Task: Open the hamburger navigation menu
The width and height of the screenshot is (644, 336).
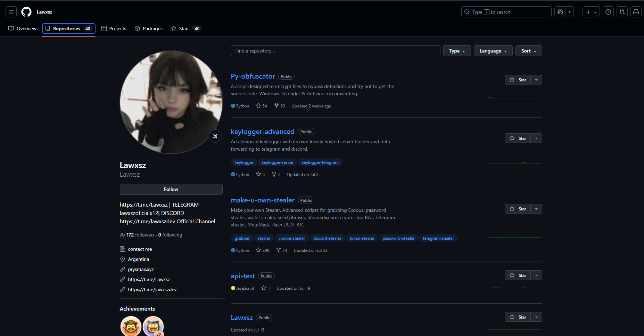Action: click(11, 12)
